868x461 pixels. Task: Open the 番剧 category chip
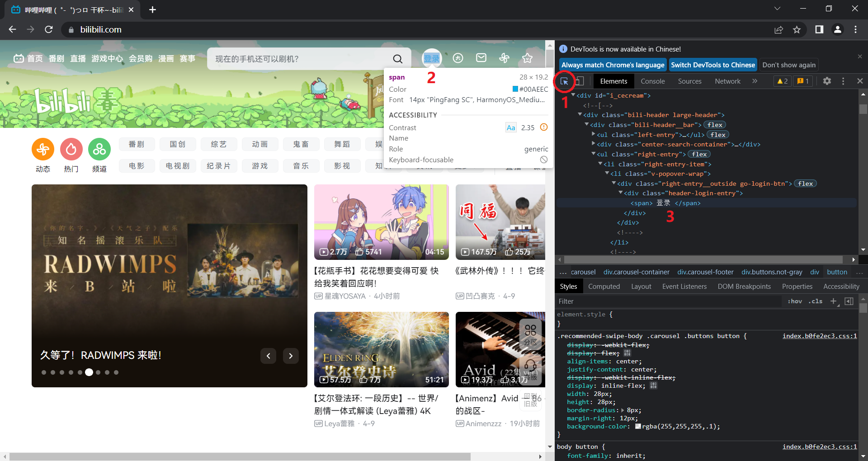[x=137, y=144]
